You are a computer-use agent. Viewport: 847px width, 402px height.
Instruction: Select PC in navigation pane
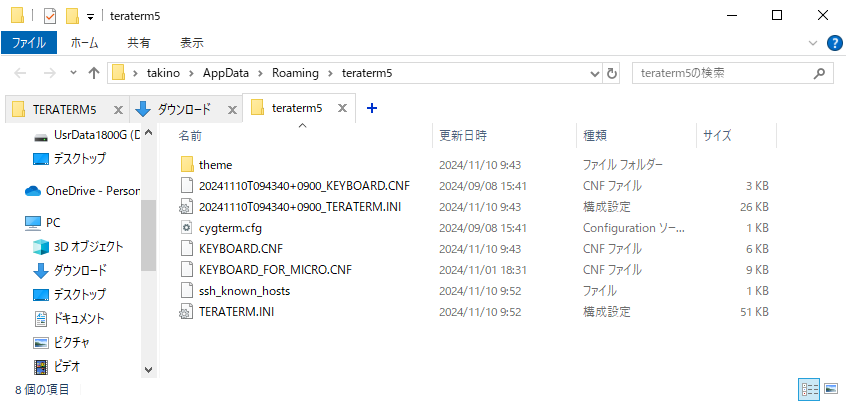coord(43,223)
